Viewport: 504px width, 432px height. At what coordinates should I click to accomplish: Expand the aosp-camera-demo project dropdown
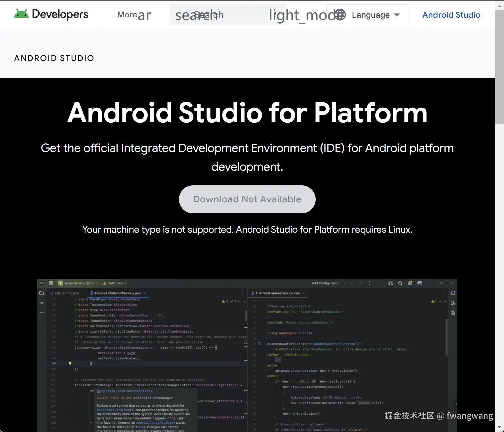[78, 283]
